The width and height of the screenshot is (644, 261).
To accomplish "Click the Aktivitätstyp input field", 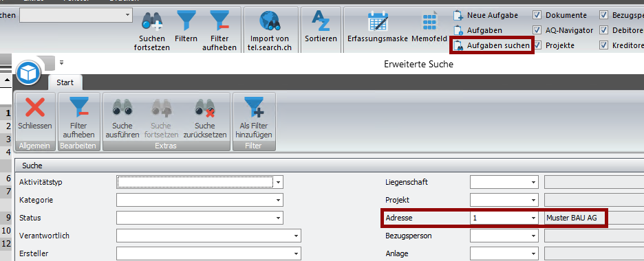I will click(x=195, y=182).
